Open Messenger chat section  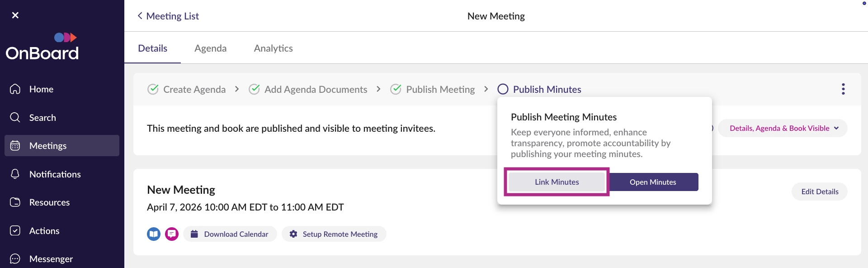click(51, 259)
